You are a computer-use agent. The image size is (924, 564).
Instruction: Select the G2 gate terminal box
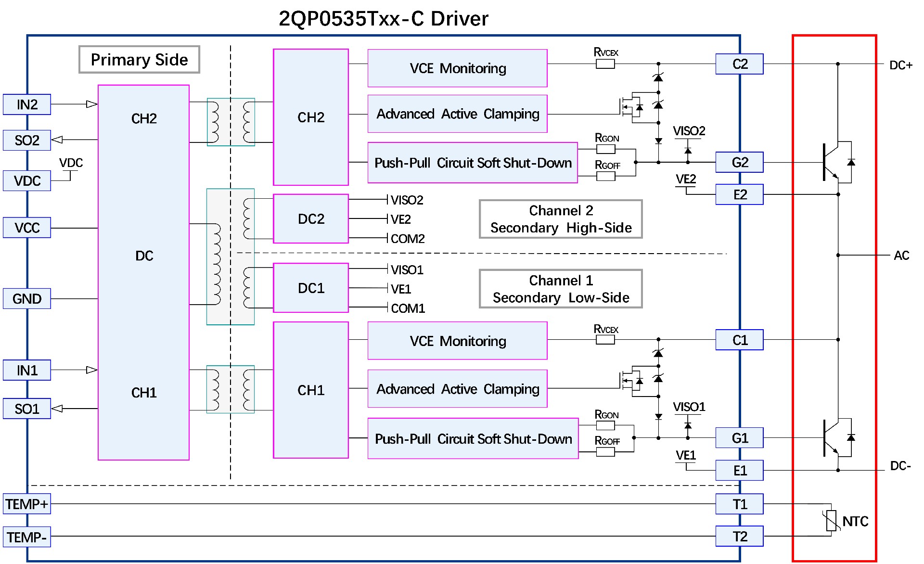tap(739, 162)
